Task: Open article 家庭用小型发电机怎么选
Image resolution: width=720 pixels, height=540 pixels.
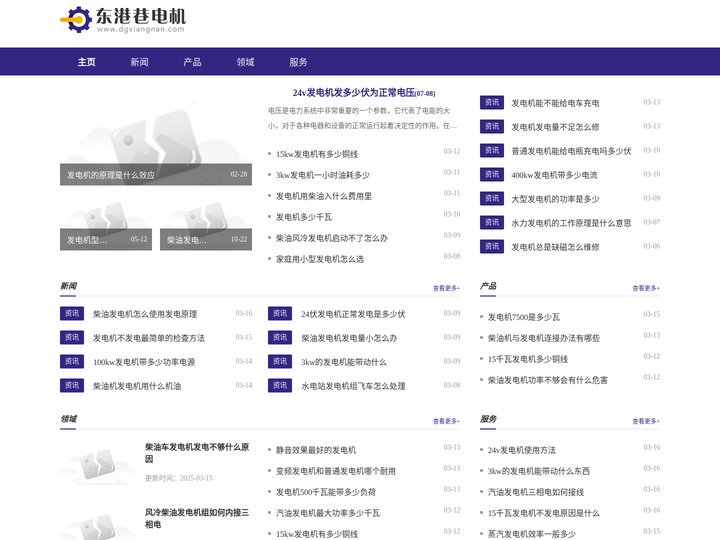Action: (x=320, y=259)
